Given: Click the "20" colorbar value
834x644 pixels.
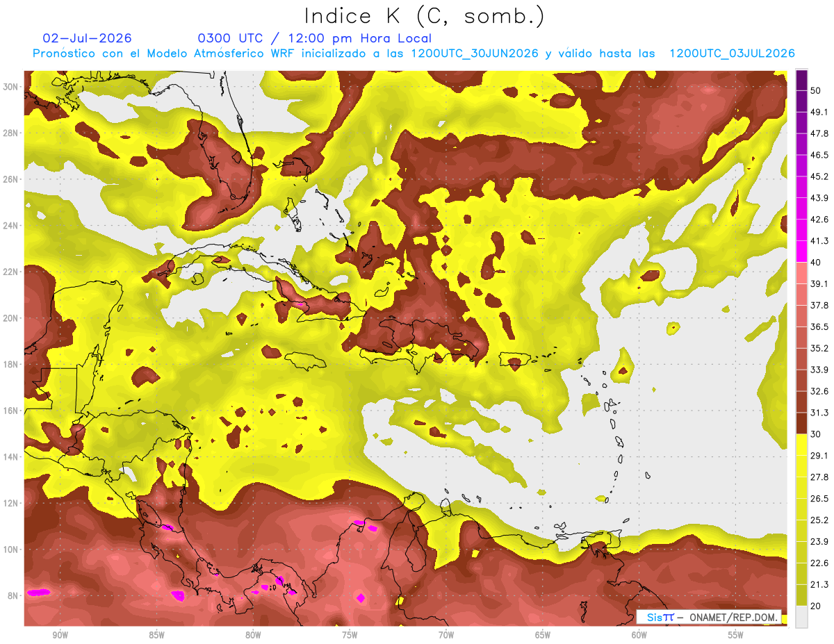Looking at the screenshot, I should [x=815, y=606].
